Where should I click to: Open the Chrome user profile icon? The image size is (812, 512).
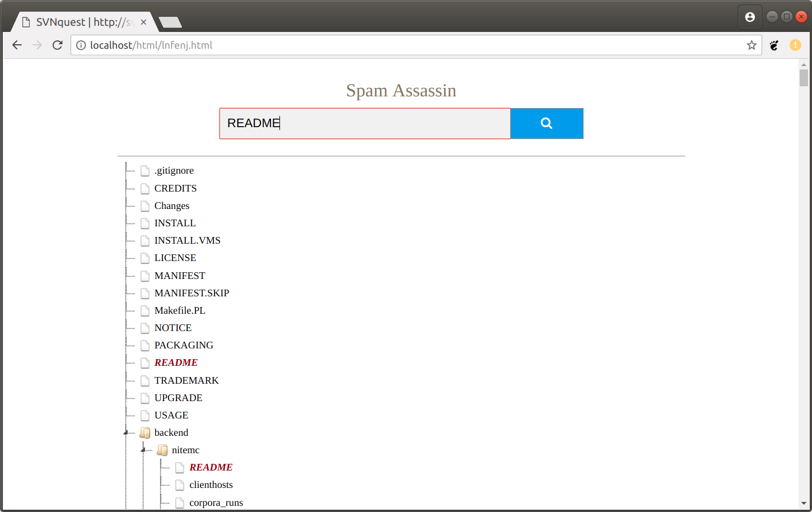click(x=750, y=17)
